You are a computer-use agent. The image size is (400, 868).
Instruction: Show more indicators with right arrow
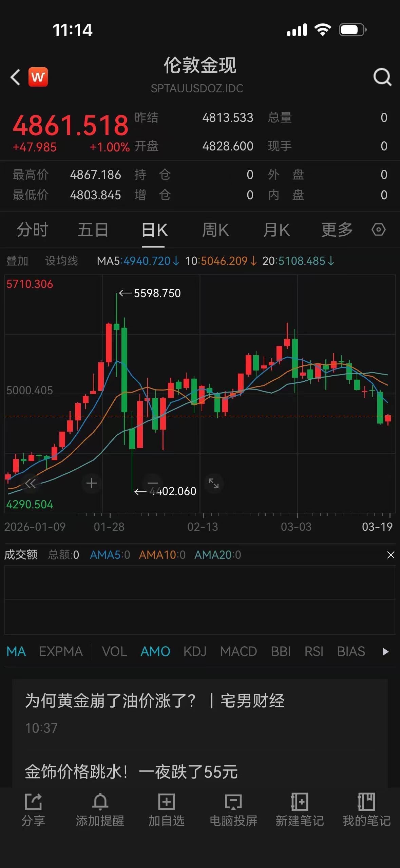tap(385, 651)
